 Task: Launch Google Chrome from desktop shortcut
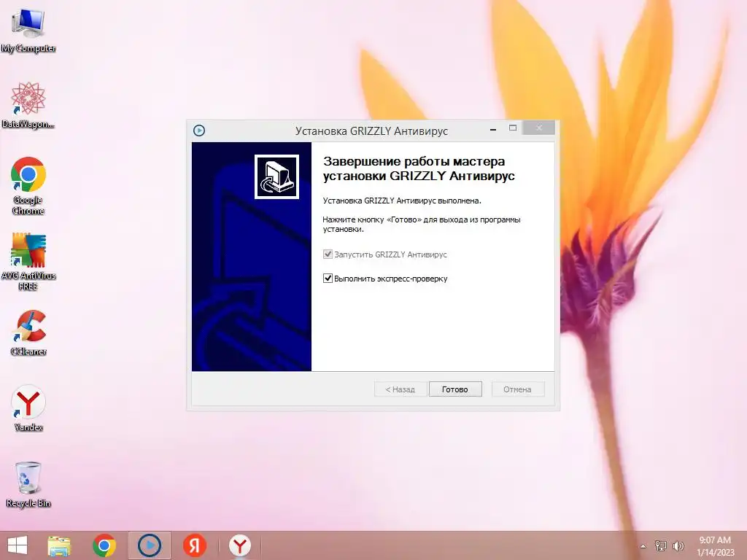pos(28,184)
